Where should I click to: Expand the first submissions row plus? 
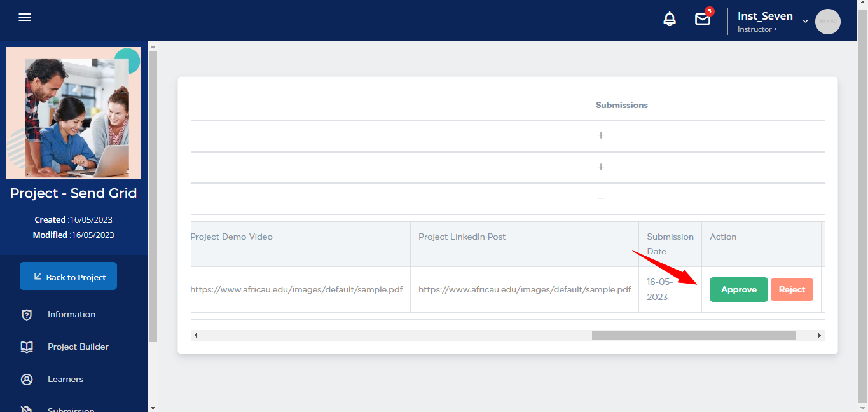(x=601, y=136)
